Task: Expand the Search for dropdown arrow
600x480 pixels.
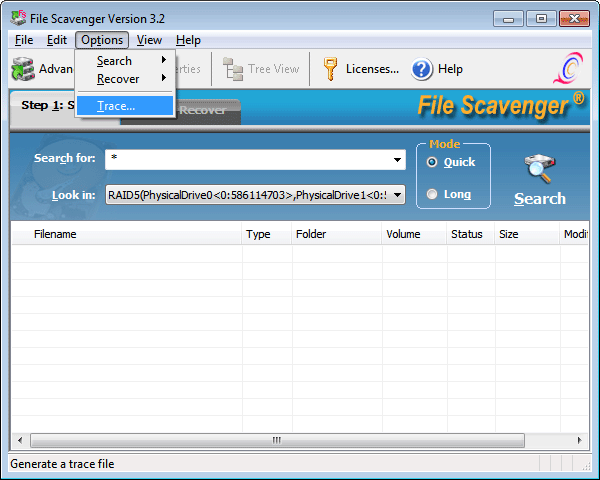Action: (398, 160)
